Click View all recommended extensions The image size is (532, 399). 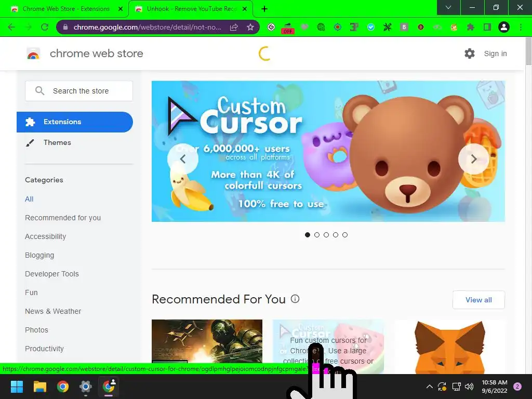(x=478, y=300)
